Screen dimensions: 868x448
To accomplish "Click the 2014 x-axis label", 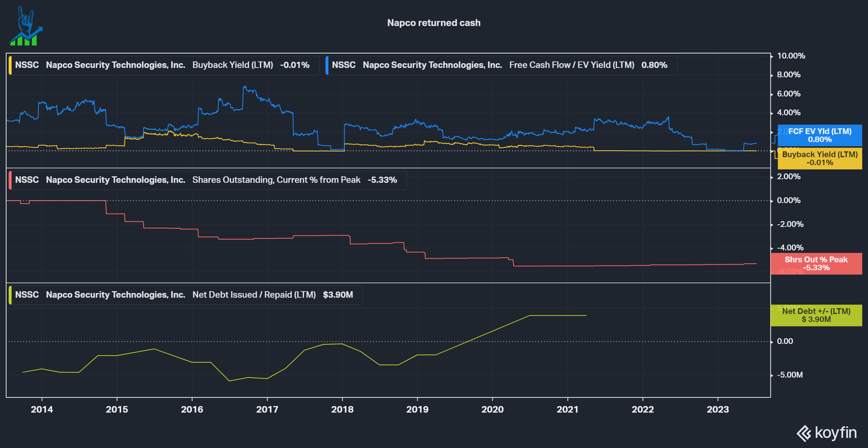I will click(42, 409).
